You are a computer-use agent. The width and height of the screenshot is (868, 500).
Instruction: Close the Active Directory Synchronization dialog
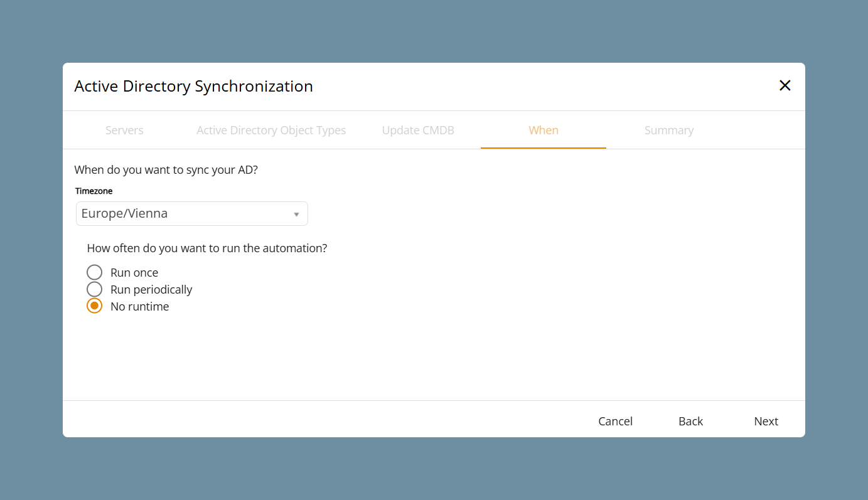click(x=785, y=85)
